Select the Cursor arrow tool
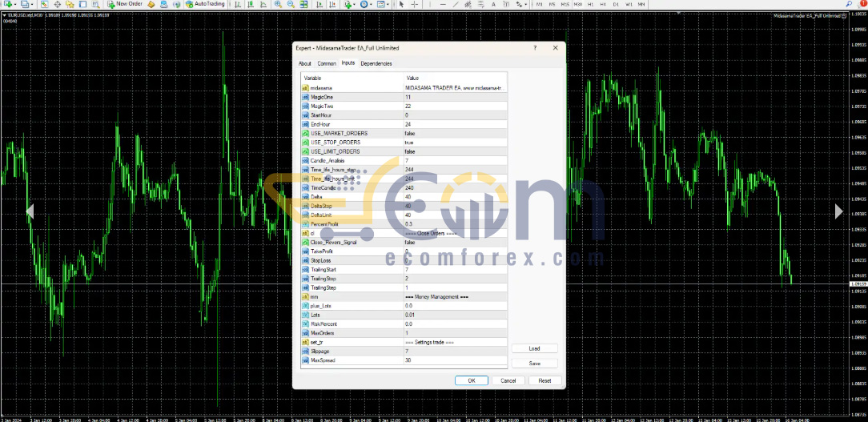This screenshot has width=868, height=422. coord(402,4)
